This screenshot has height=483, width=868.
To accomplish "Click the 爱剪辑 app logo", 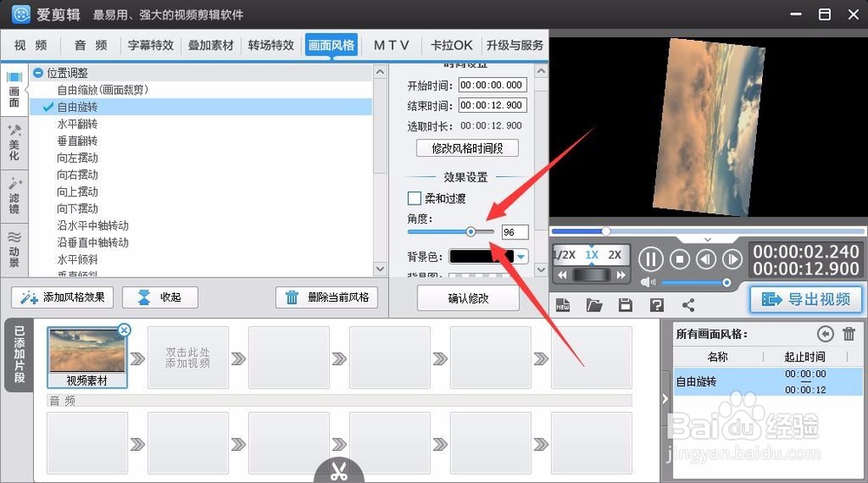I will 21,15.
